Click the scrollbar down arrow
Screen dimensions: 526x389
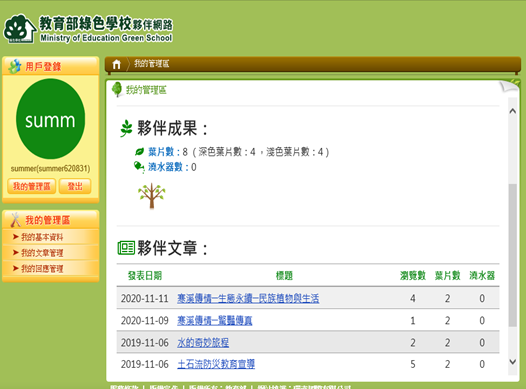pyautogui.click(x=513, y=362)
